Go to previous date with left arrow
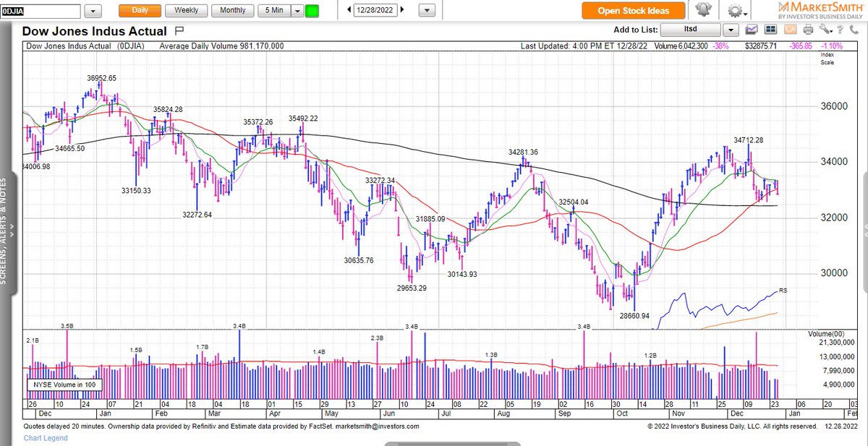The width and height of the screenshot is (868, 446). [350, 10]
